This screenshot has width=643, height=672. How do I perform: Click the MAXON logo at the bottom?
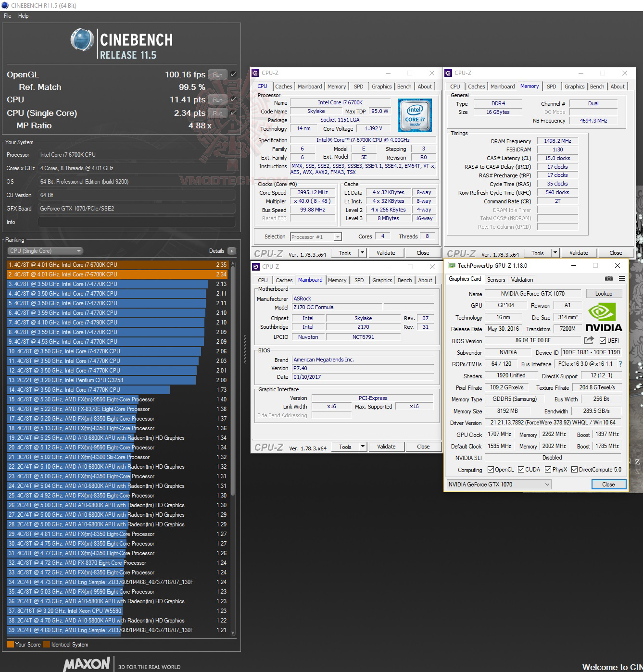point(87,664)
